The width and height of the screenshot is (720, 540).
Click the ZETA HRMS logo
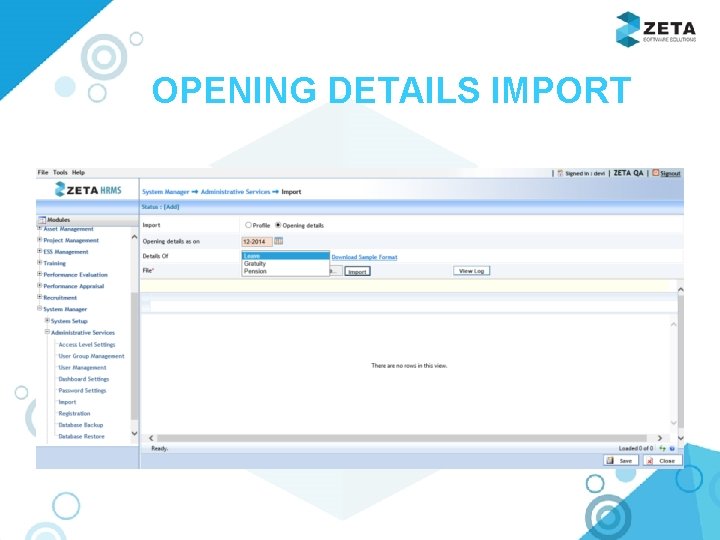tap(88, 190)
